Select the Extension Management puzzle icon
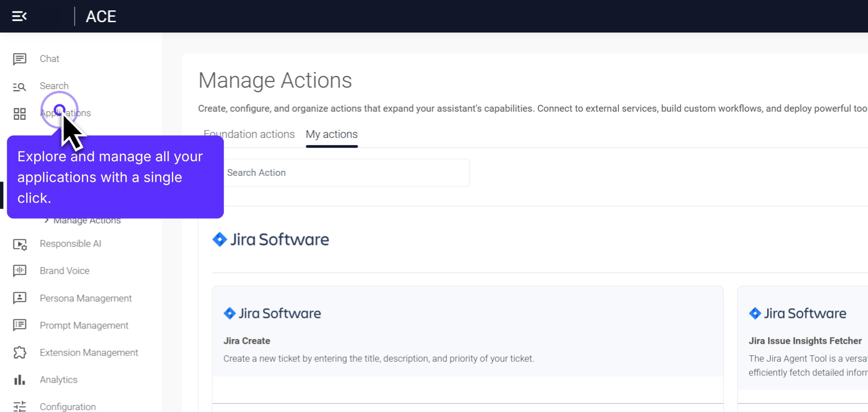Image resolution: width=868 pixels, height=412 pixels. coord(19,353)
